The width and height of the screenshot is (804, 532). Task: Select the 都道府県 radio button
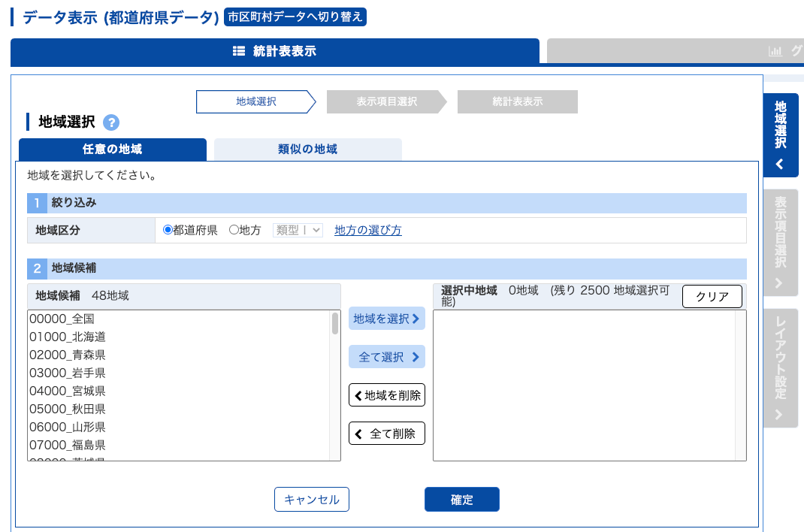click(168, 231)
